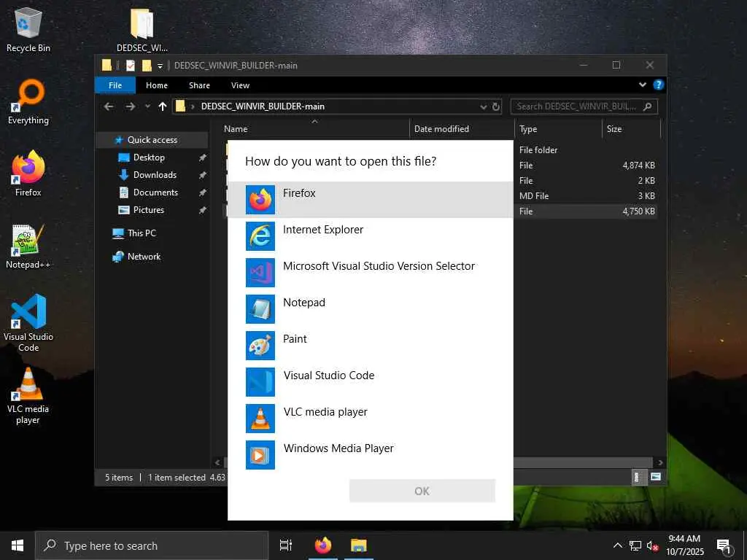The width and height of the screenshot is (747, 560).
Task: Go back in File Explorer
Action: 109,106
